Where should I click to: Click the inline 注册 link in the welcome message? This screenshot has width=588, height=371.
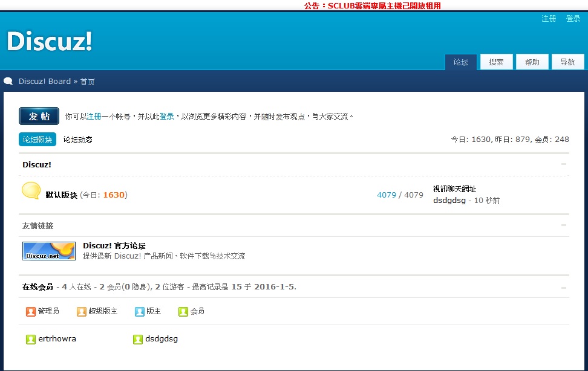(94, 117)
